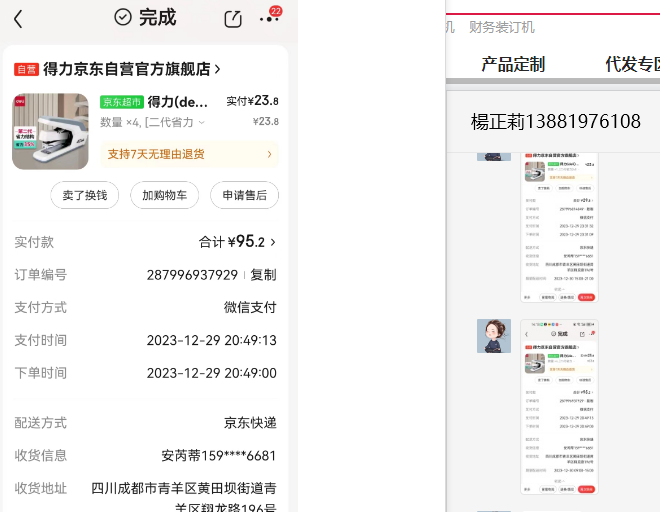Image resolution: width=660 pixels, height=512 pixels.
Task: Select payment time 2023-12-29 20:49:13
Action: coord(212,340)
